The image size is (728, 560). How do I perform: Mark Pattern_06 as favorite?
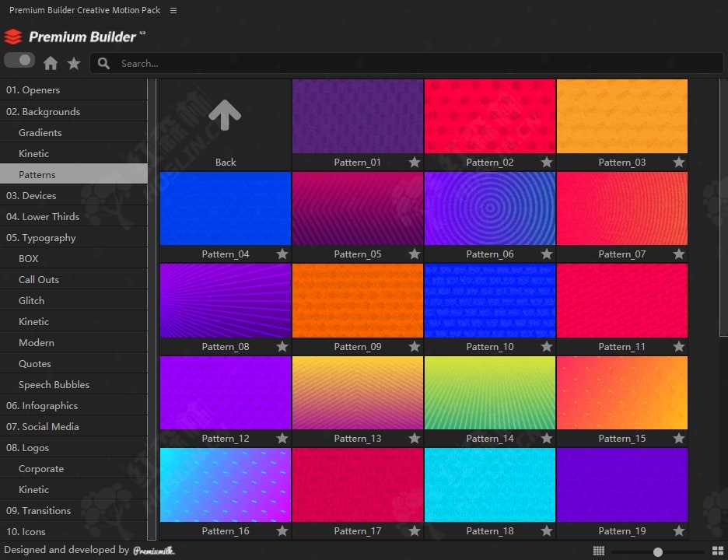click(547, 254)
